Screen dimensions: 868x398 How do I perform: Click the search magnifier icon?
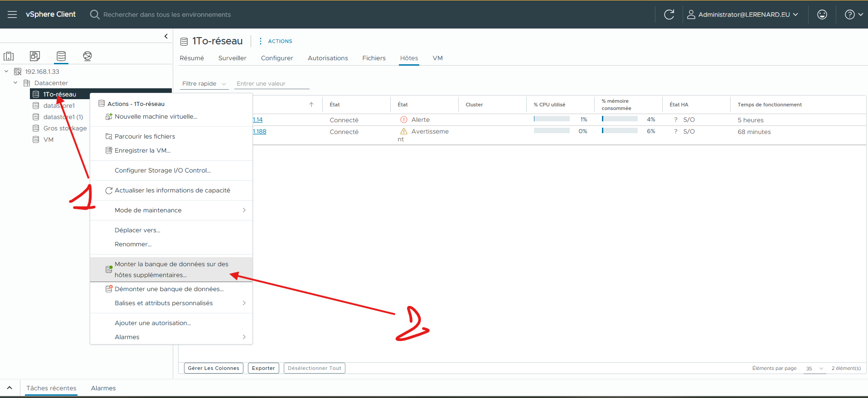click(x=94, y=14)
